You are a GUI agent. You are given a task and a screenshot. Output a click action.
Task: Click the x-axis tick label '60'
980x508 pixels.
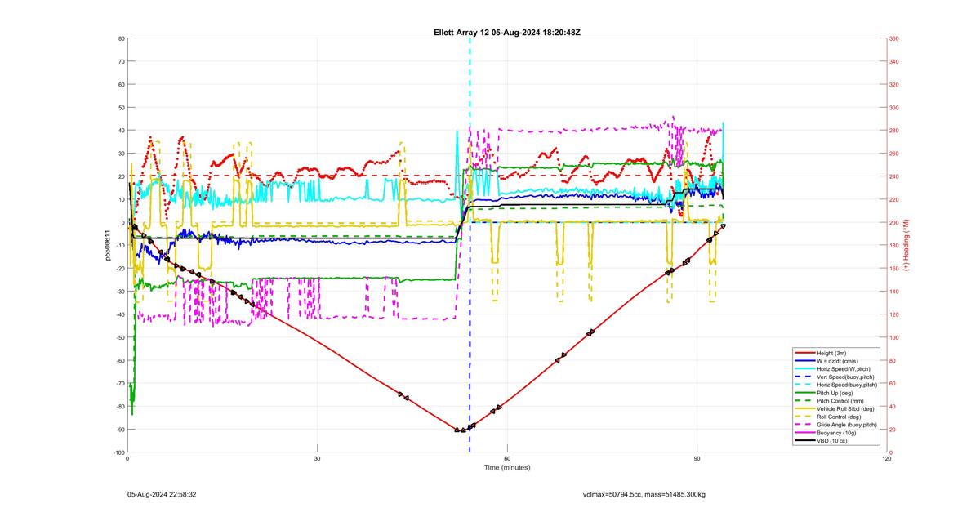click(507, 458)
